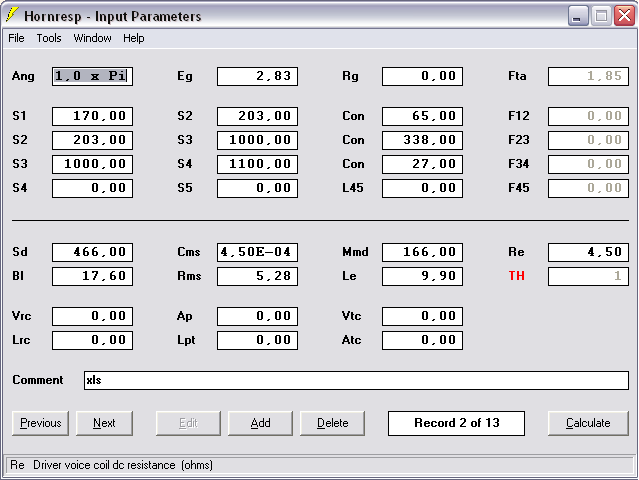
Task: Click the Bl field showing 17,60
Action: tap(93, 276)
